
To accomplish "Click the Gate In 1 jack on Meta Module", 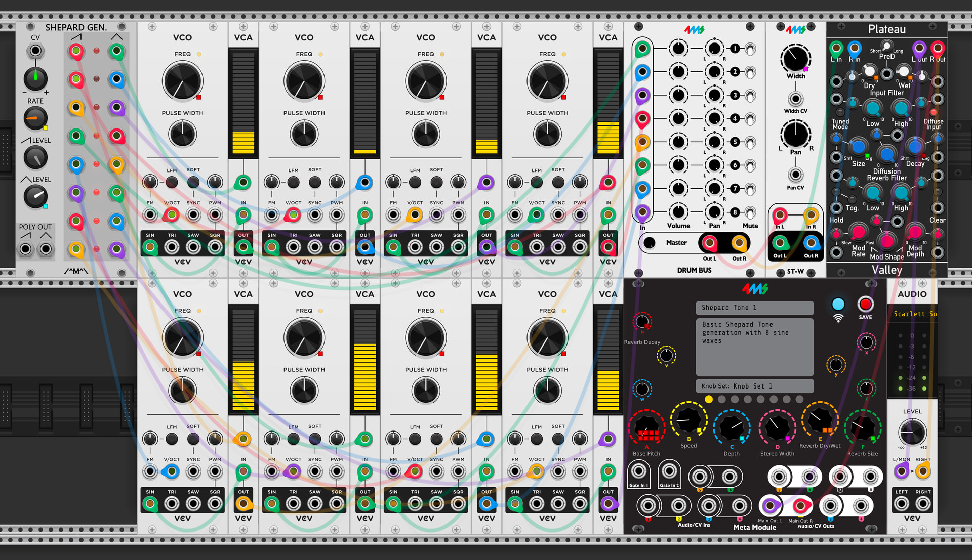I will 639,471.
